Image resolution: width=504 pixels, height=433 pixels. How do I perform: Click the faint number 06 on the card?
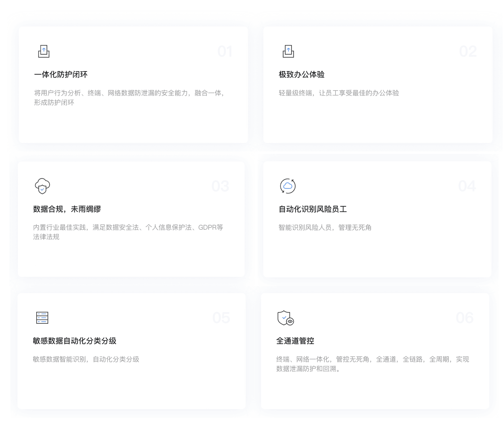point(464,318)
